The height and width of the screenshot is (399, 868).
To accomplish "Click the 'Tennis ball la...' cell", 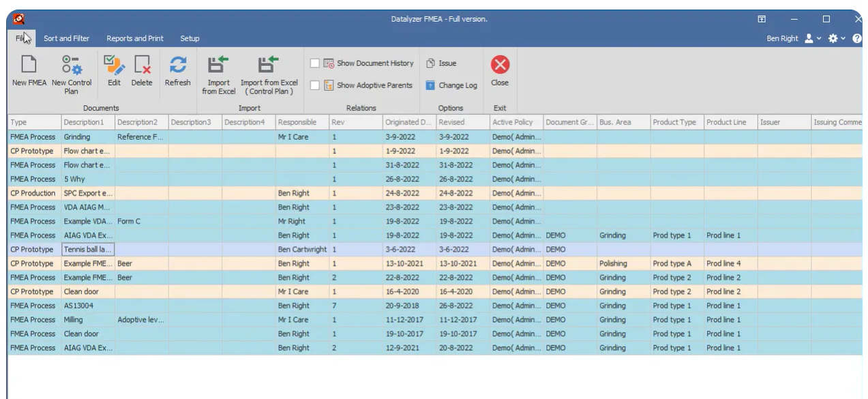I will point(89,250).
